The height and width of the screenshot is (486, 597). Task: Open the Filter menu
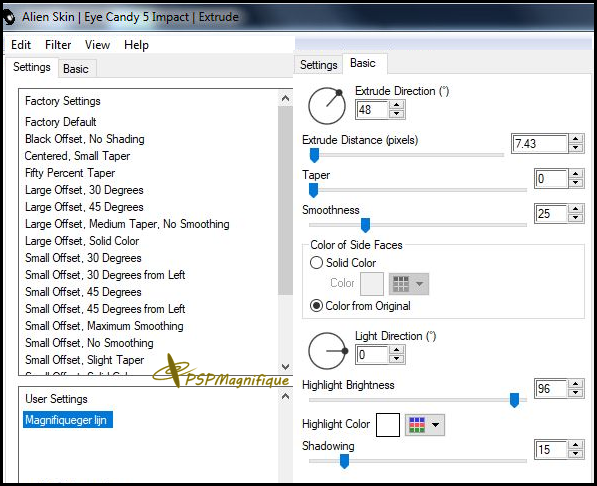click(x=58, y=45)
